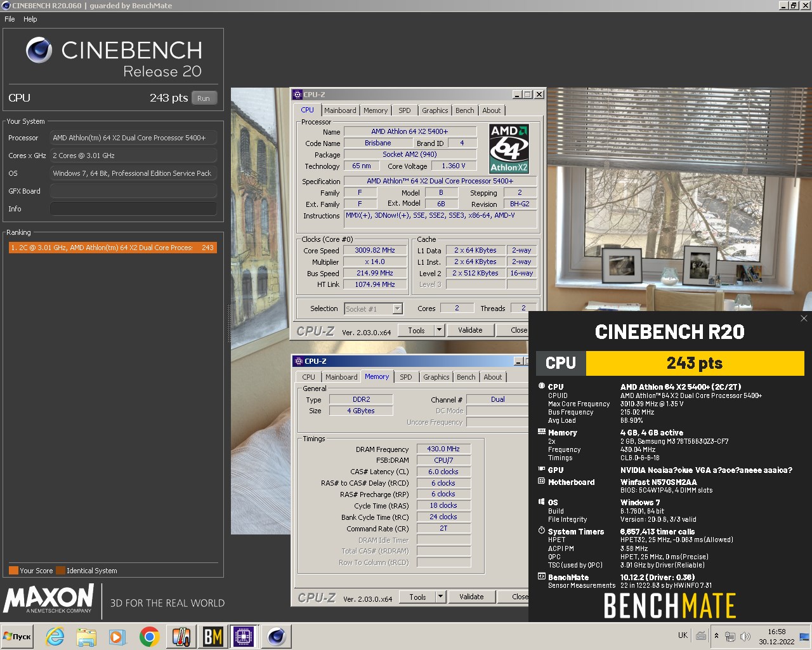This screenshot has height=650, width=812.
Task: Click the BenchMate Motherboard section icon
Action: coord(542,481)
